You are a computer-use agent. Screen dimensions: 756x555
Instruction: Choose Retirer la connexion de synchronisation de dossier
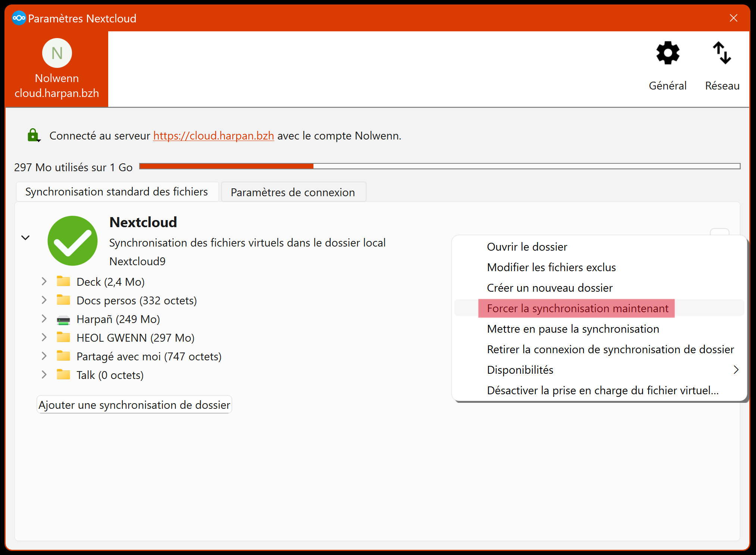(599, 349)
